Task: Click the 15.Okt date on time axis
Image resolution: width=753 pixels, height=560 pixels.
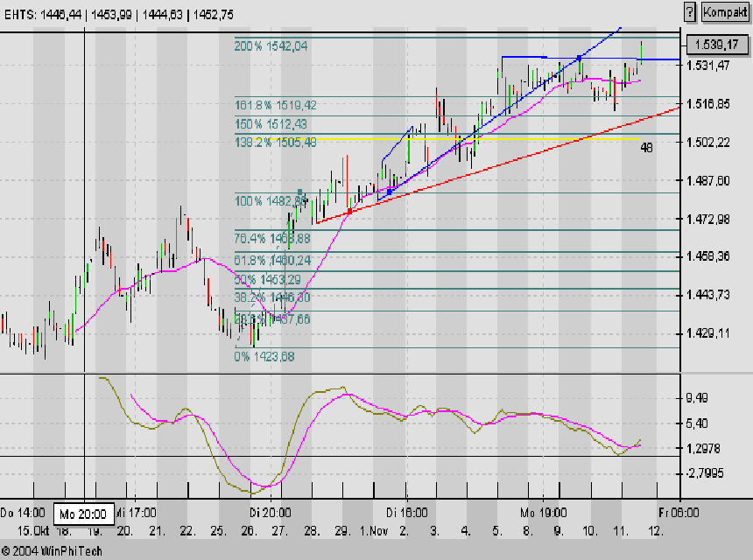Action: pyautogui.click(x=33, y=531)
